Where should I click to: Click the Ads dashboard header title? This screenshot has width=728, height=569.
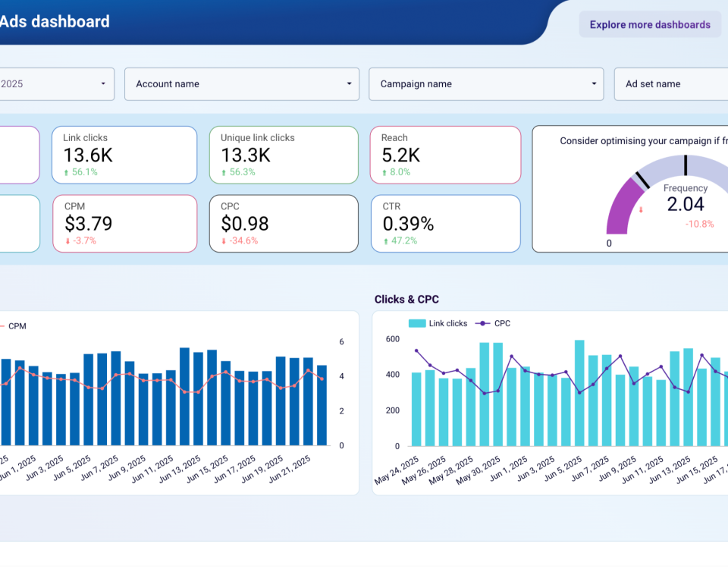[x=55, y=21]
